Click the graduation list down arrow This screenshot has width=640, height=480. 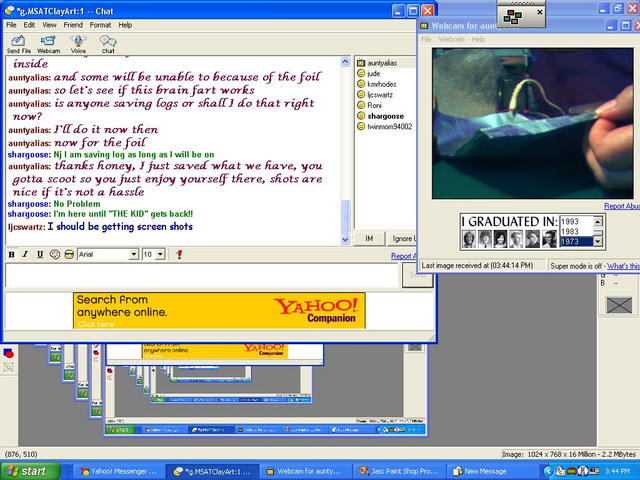[598, 241]
